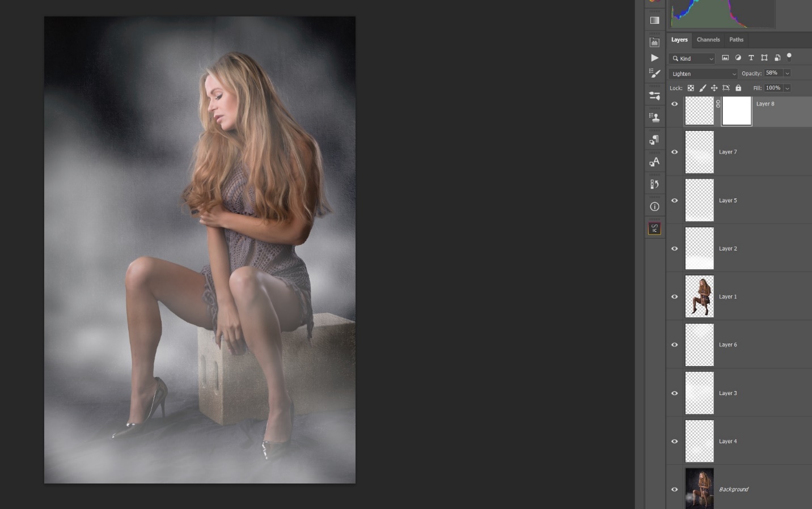The height and width of the screenshot is (509, 812).
Task: Click the lock transparent pixels icon
Action: (x=691, y=88)
